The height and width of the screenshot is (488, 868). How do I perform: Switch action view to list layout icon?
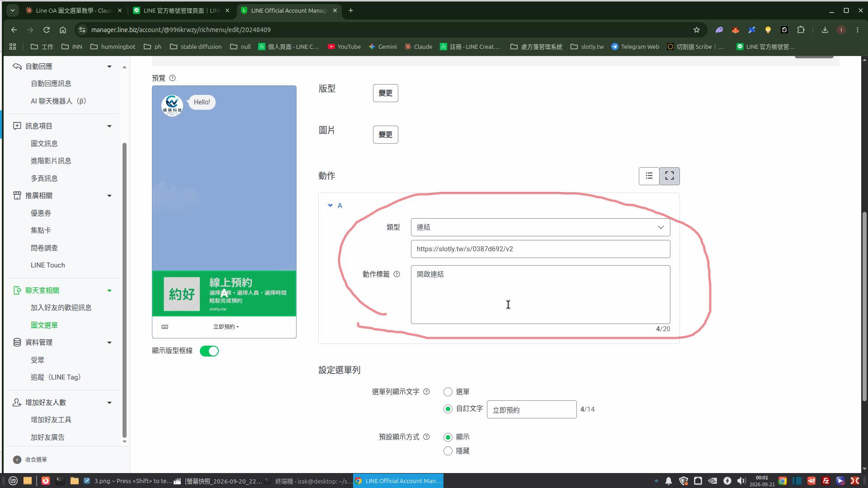[x=649, y=176]
